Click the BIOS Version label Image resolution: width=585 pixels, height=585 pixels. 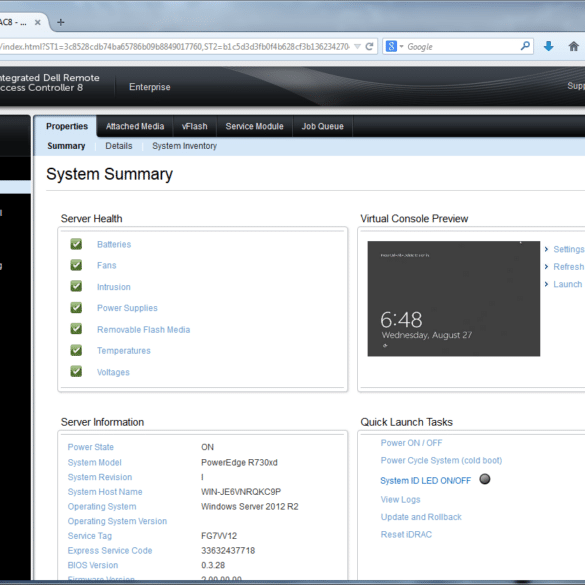coord(93,565)
